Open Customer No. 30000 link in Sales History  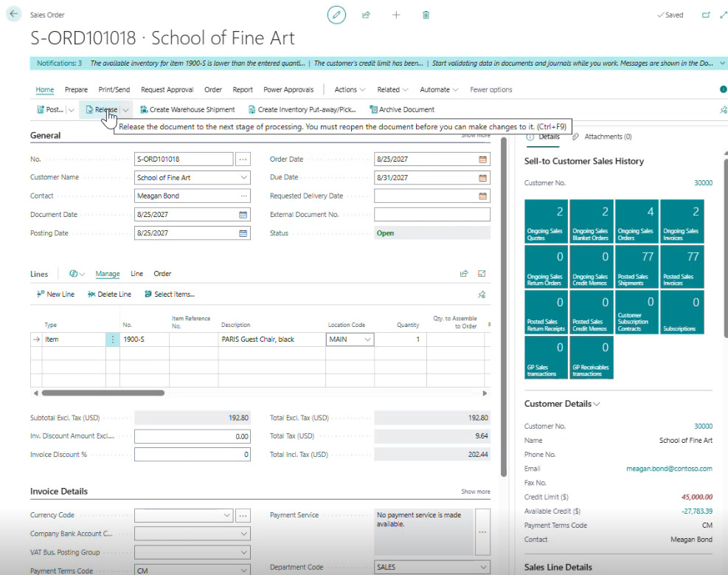click(703, 183)
